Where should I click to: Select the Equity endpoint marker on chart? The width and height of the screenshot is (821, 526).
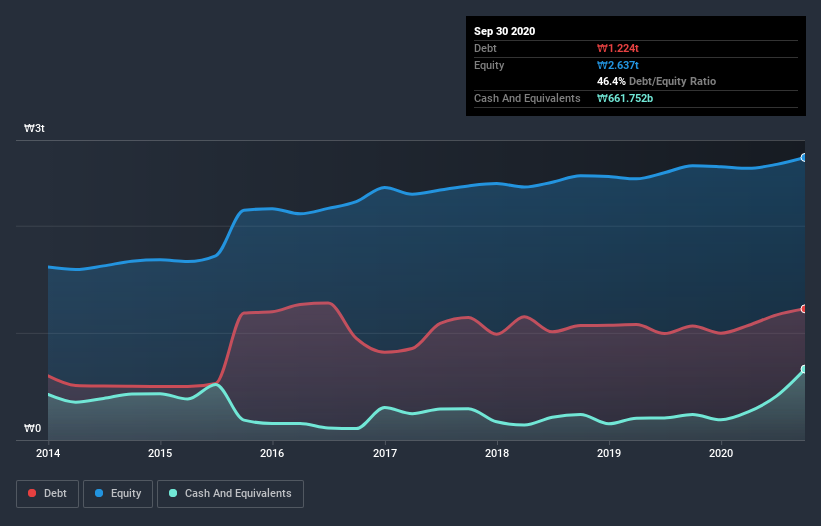point(804,158)
